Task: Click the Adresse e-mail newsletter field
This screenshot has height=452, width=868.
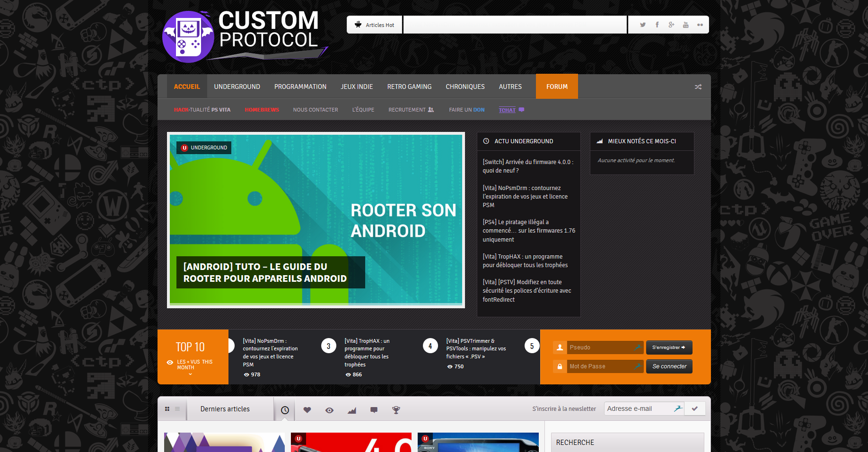Action: point(644,409)
